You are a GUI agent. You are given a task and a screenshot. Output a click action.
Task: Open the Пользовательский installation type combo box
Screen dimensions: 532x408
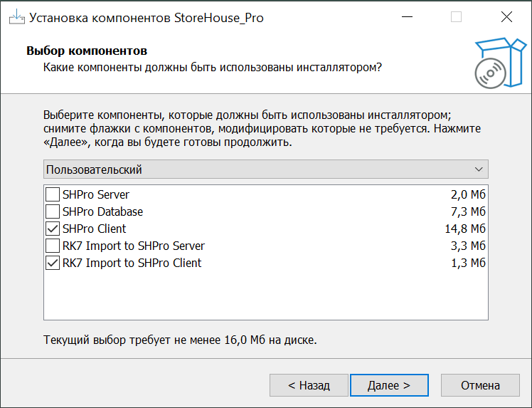click(256, 169)
